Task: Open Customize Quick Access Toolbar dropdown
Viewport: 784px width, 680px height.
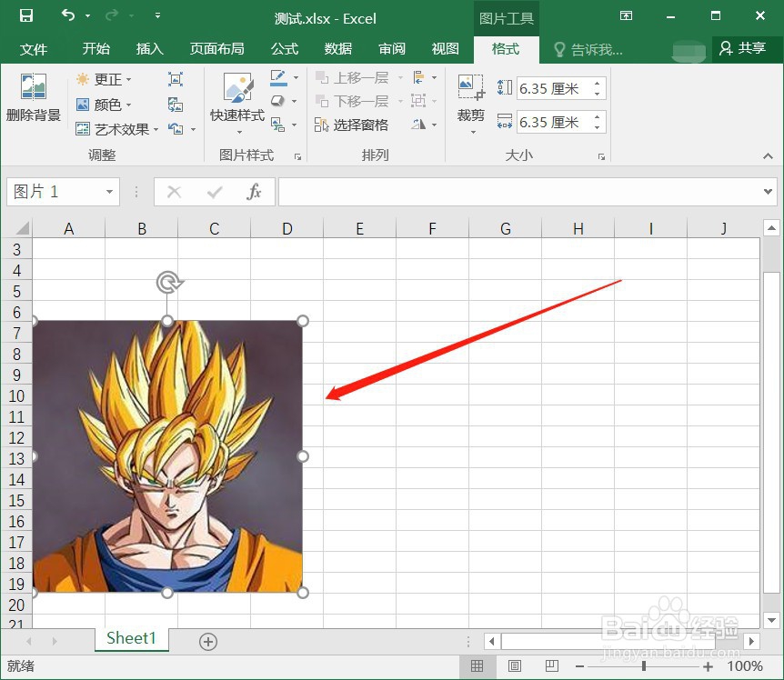Action: pos(157,15)
